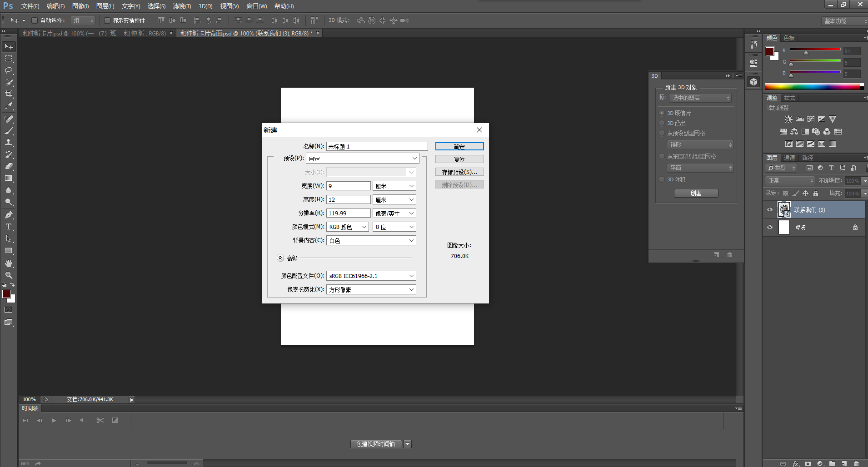This screenshot has width=868, height=467.
Task: Open the 滤镜(T) menu
Action: click(182, 6)
